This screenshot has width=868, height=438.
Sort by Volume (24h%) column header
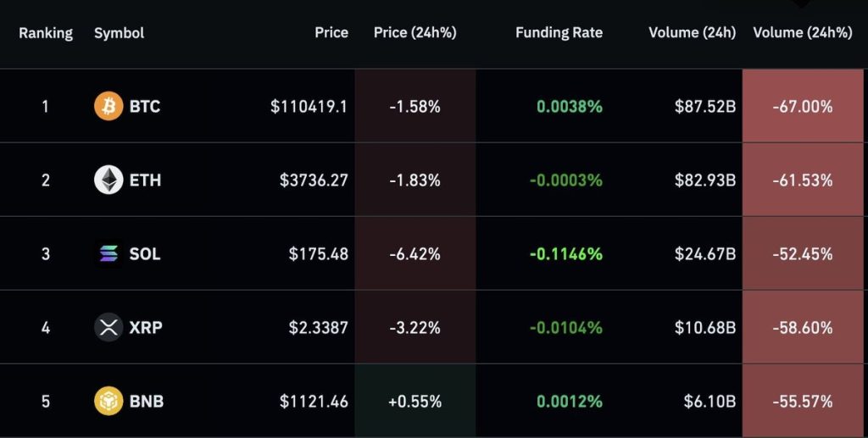click(802, 32)
